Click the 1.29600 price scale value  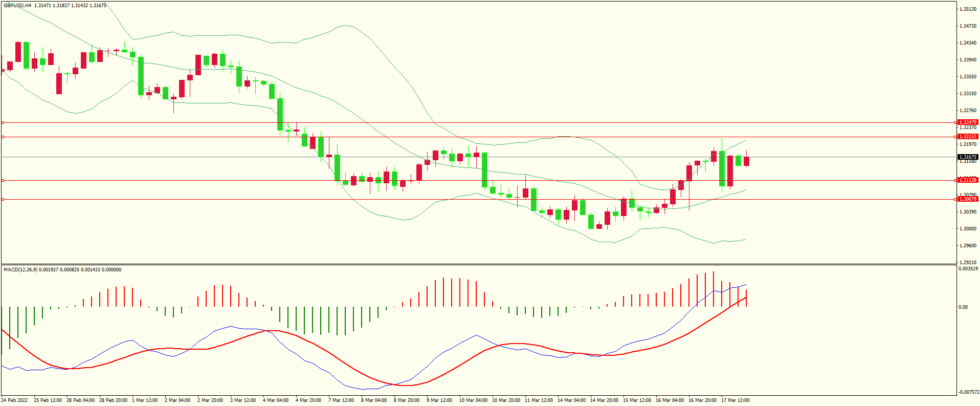pos(968,246)
